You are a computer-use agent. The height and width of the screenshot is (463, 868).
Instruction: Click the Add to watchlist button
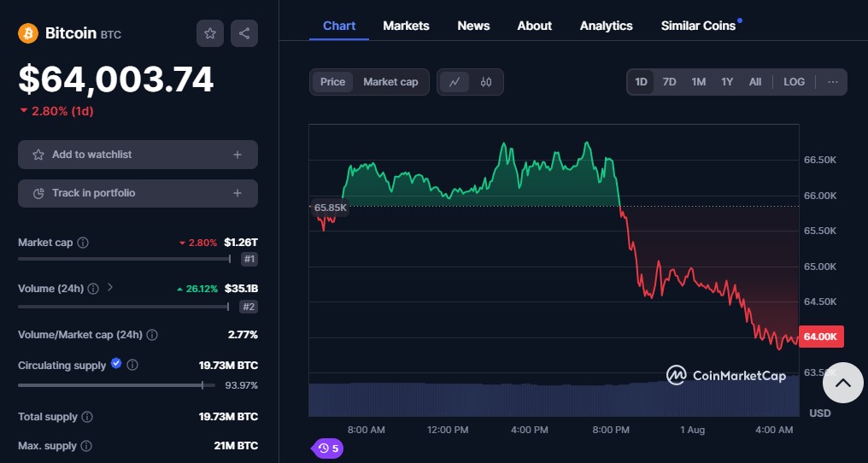[x=138, y=155]
